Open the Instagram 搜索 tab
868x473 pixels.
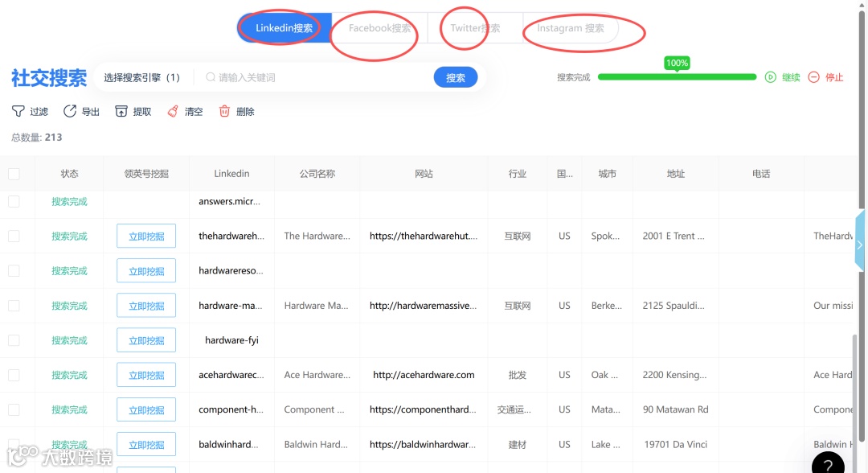click(571, 28)
